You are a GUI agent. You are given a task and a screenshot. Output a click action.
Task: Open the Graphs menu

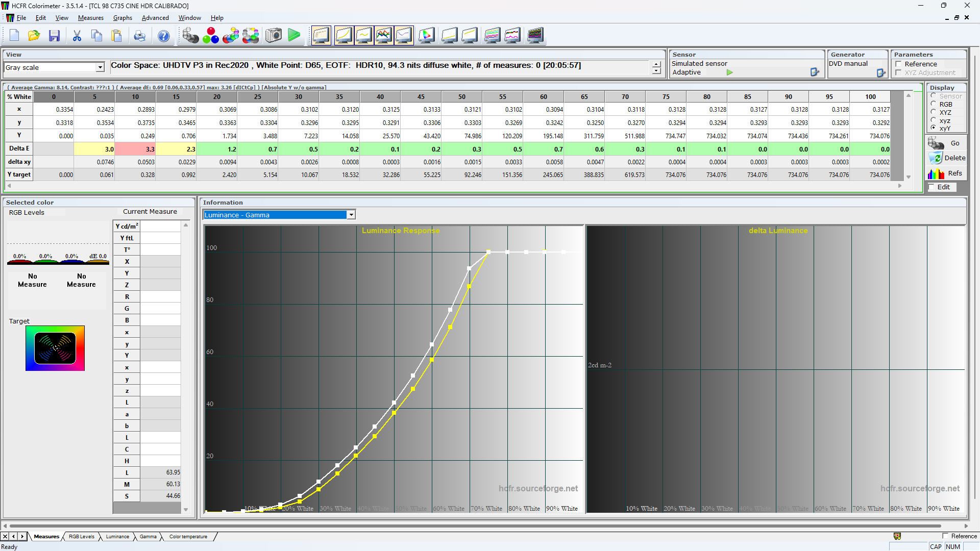122,18
